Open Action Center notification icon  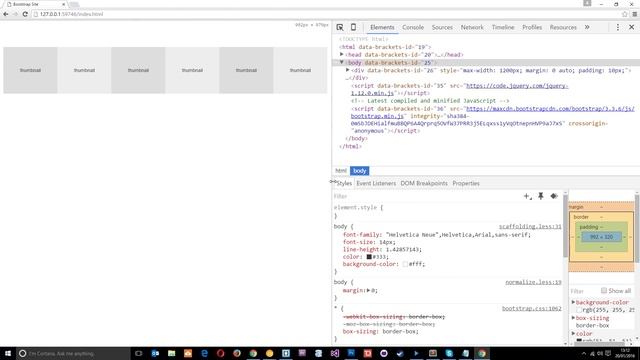[608, 353]
